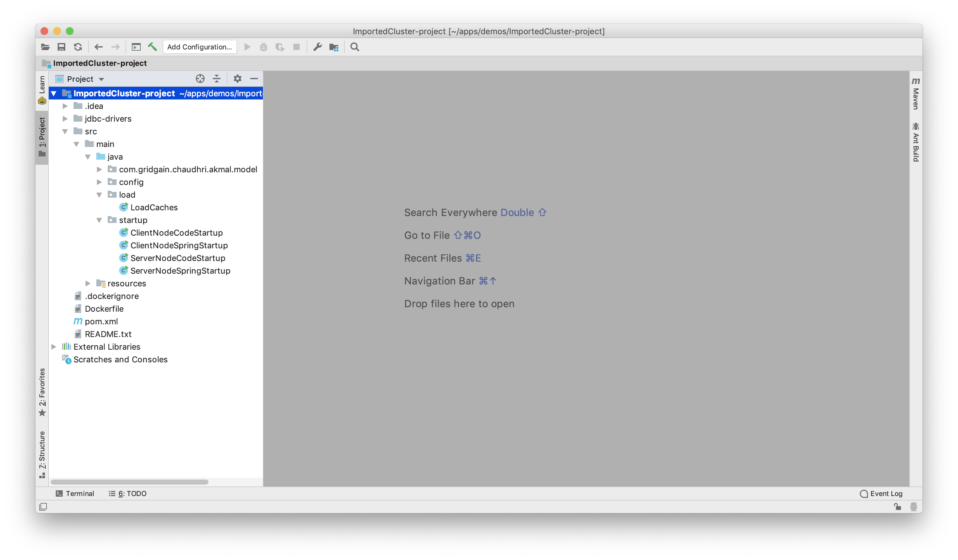Image resolution: width=958 pixels, height=560 pixels.
Task: Toggle the read-only lock icon in the status bar
Action: [x=897, y=506]
